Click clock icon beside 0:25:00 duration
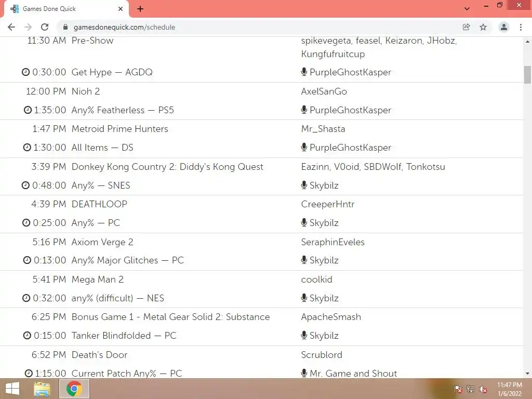The height and width of the screenshot is (399, 532). pyautogui.click(x=26, y=222)
